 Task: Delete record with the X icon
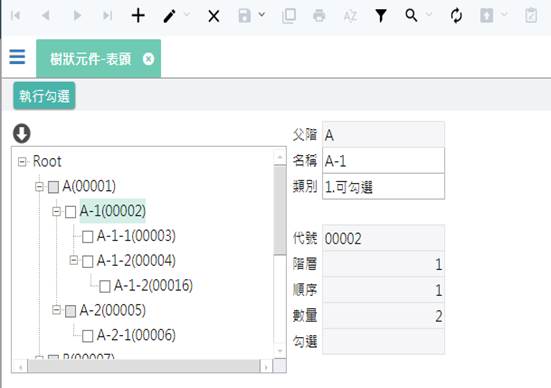pyautogui.click(x=214, y=16)
